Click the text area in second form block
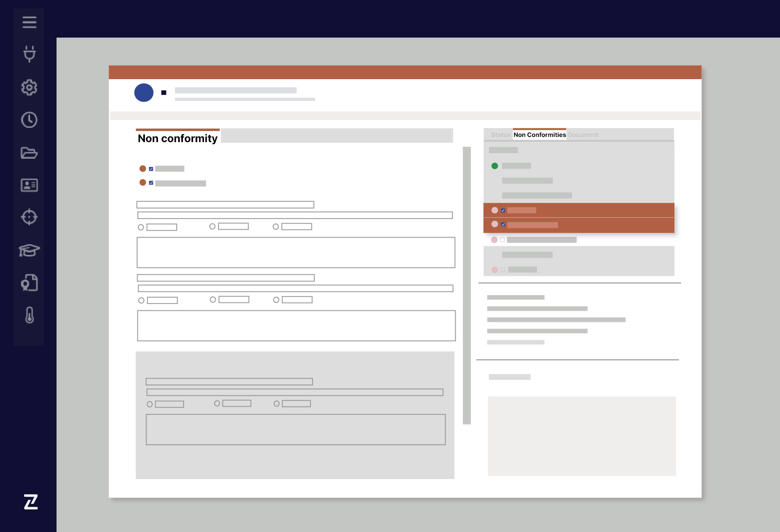The image size is (780, 532). click(x=296, y=326)
